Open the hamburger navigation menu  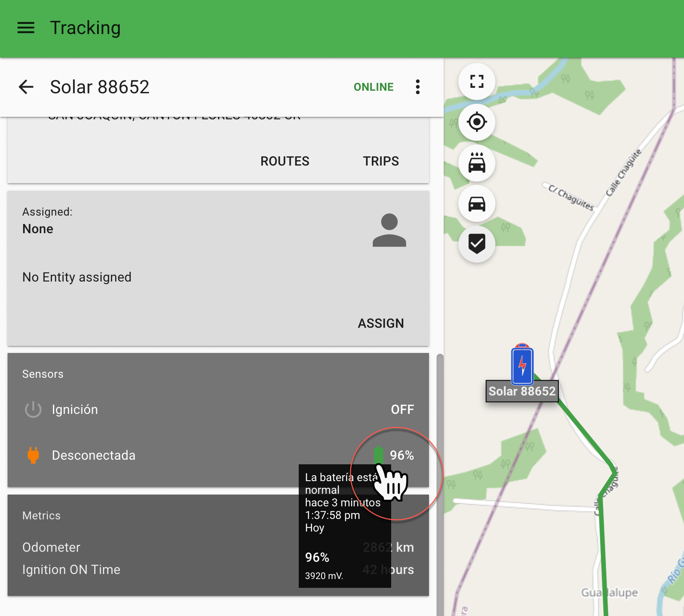coord(26,28)
